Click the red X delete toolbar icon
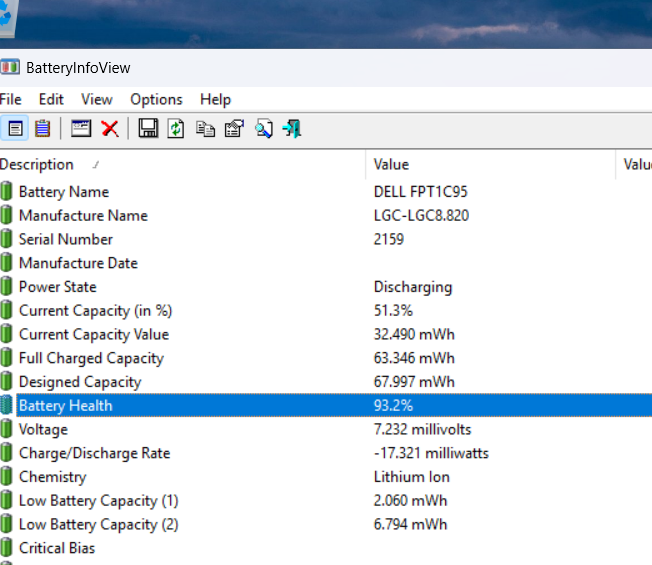 (x=110, y=128)
